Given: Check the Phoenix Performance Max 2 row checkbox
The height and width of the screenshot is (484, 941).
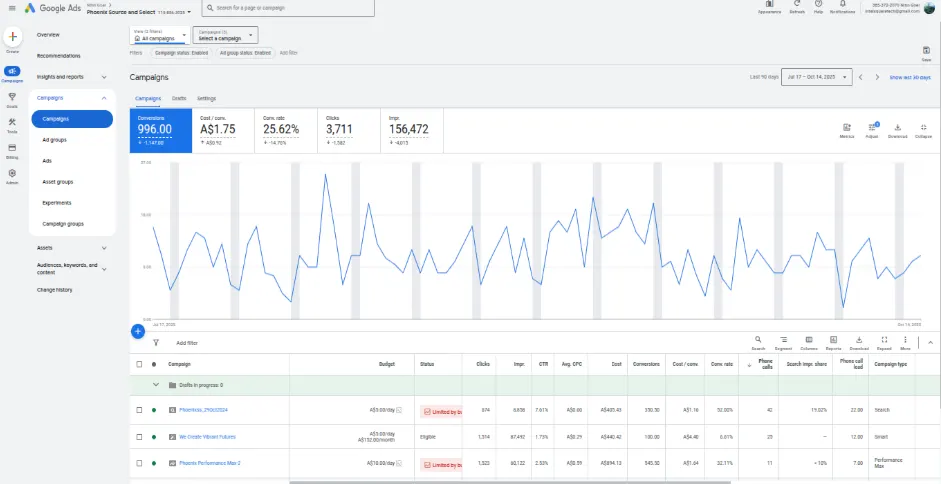Looking at the screenshot, I should (x=139, y=464).
